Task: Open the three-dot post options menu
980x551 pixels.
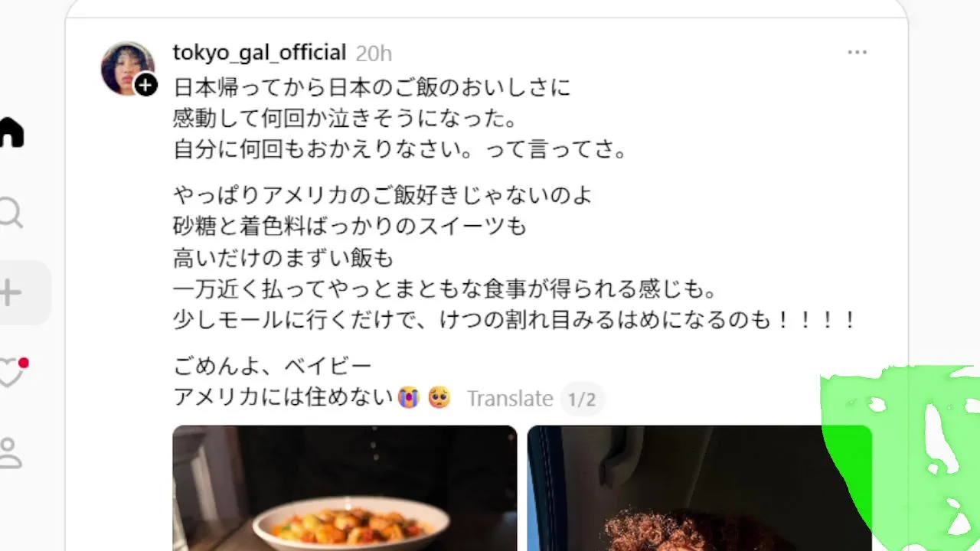Action: (857, 52)
